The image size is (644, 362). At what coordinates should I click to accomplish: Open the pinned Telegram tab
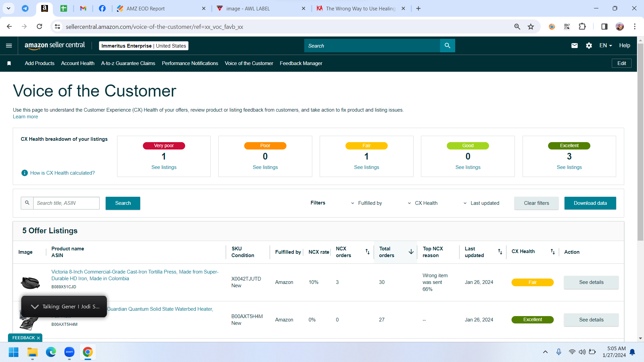click(x=25, y=8)
